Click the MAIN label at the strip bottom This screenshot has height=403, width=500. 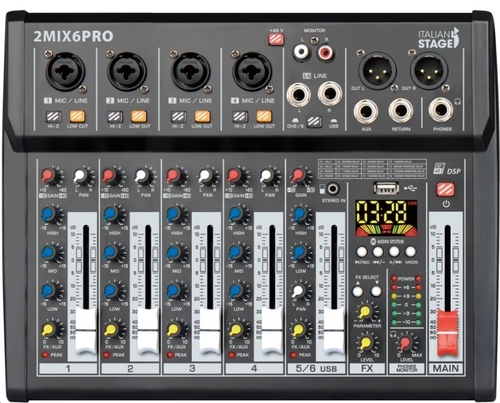[x=446, y=368]
